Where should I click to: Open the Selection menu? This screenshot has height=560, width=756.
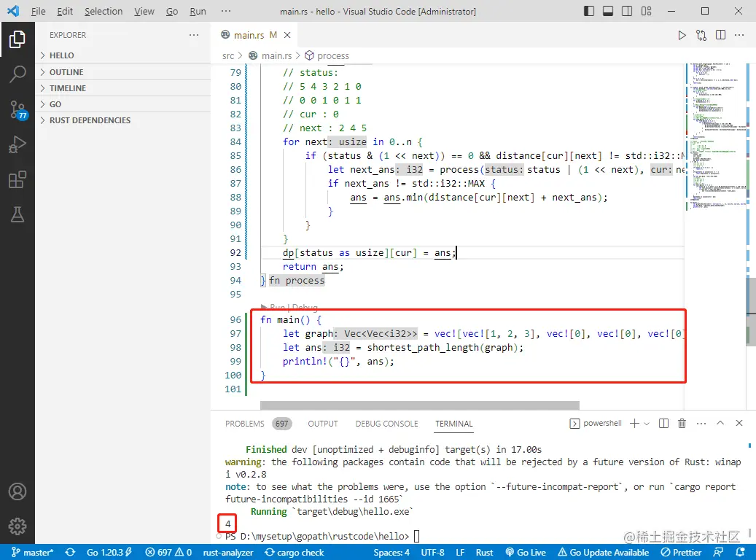click(104, 11)
